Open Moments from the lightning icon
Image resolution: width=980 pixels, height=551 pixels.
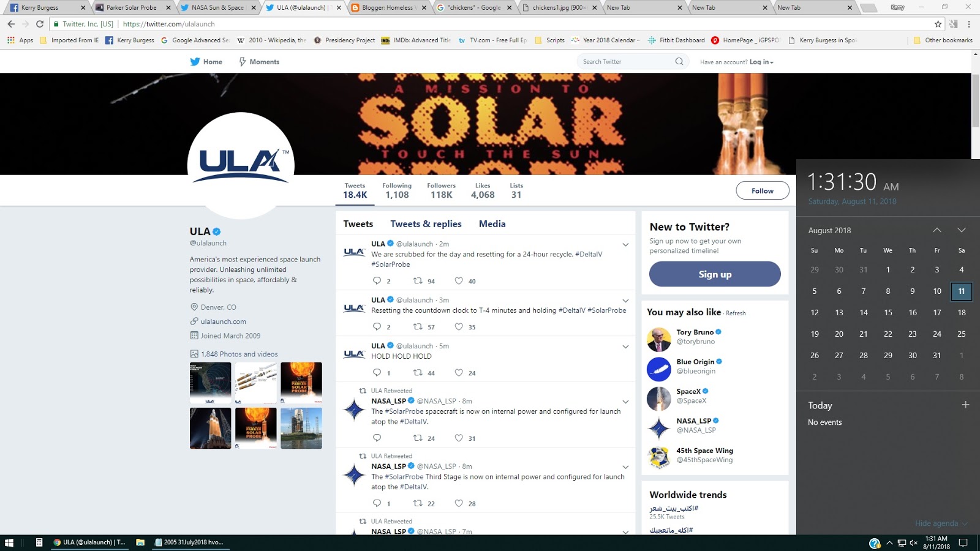pyautogui.click(x=243, y=62)
